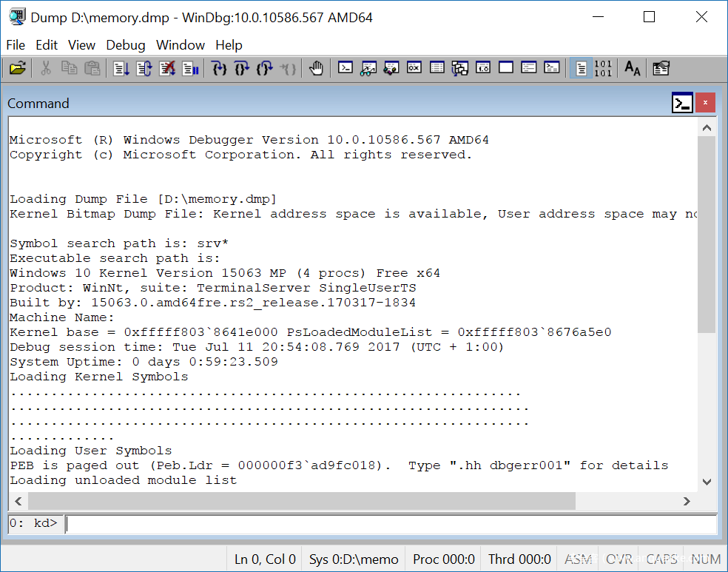Click the 'PEB is paged out' line
The height and width of the screenshot is (572, 728).
pyautogui.click(x=339, y=465)
